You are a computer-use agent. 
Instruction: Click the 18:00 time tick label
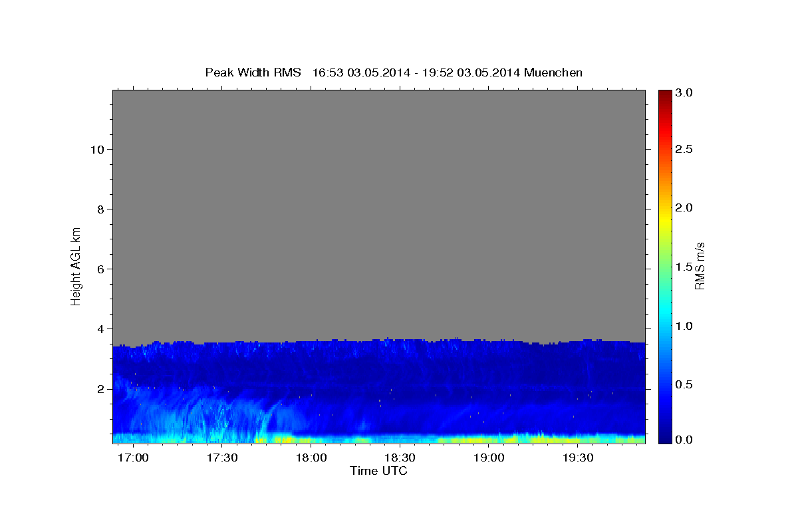(x=311, y=458)
